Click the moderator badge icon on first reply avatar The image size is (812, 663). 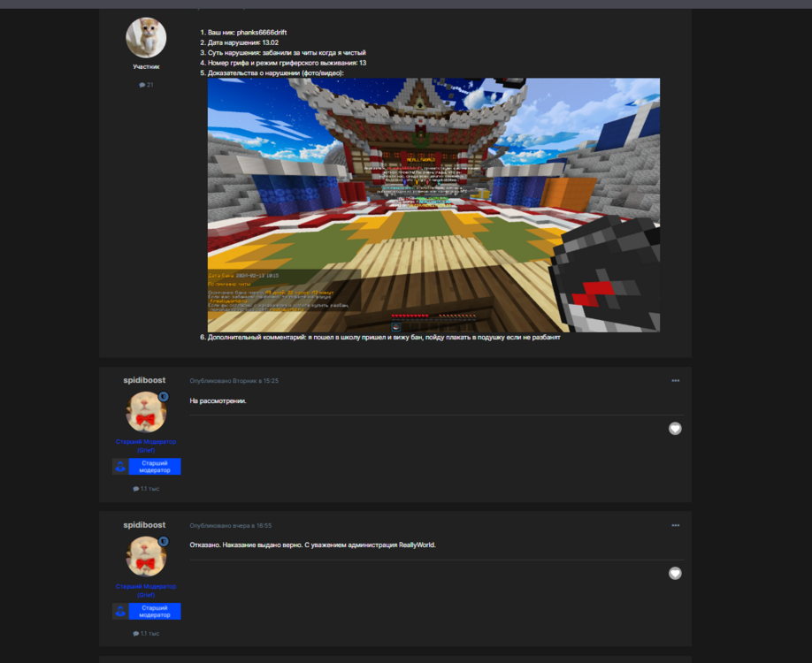pos(164,397)
